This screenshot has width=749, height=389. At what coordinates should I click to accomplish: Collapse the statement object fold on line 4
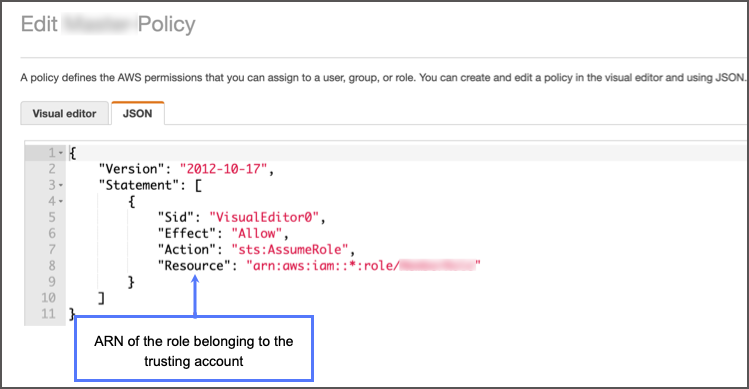click(61, 201)
